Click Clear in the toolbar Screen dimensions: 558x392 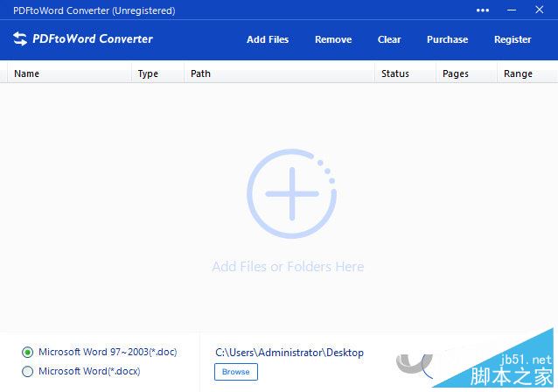[389, 39]
